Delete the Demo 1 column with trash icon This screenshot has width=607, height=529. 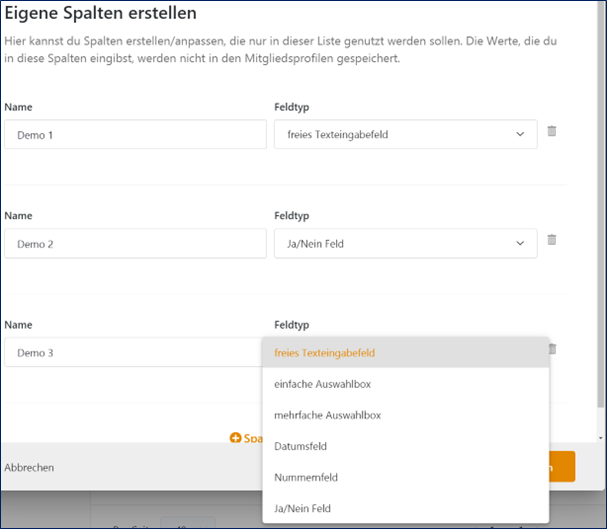coord(552,131)
